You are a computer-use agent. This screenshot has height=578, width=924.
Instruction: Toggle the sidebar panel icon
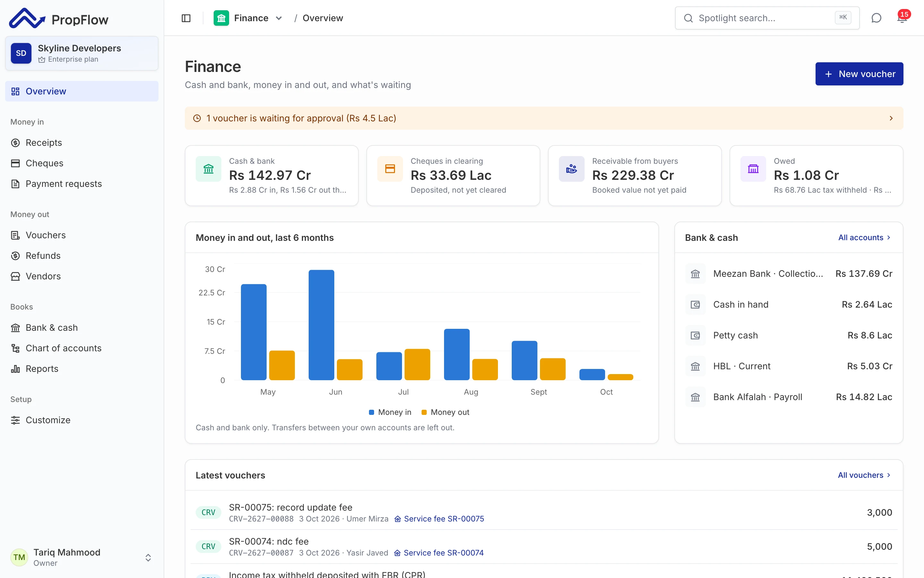[x=186, y=18]
